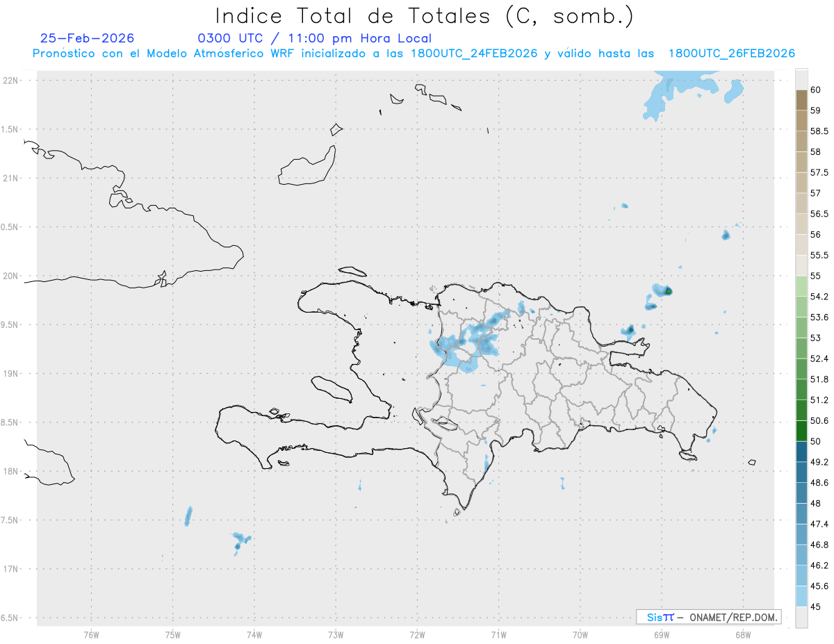Click the '17N' latitude label

[12, 569]
